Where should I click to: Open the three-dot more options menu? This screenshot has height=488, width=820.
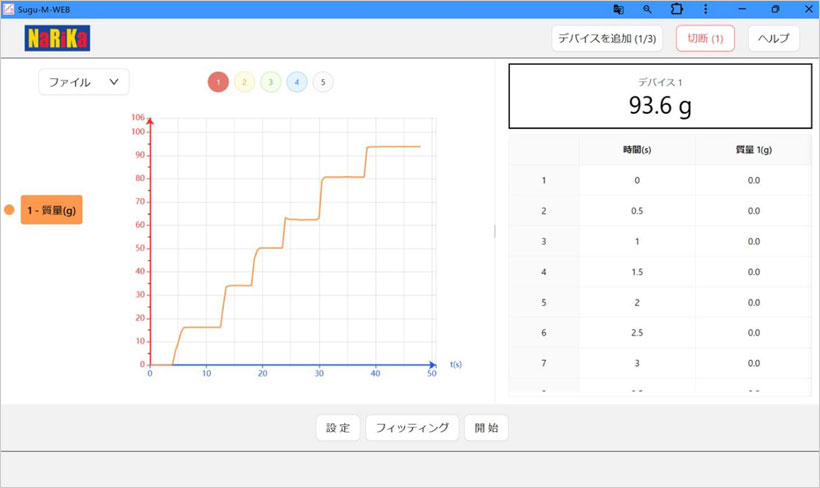[x=707, y=9]
